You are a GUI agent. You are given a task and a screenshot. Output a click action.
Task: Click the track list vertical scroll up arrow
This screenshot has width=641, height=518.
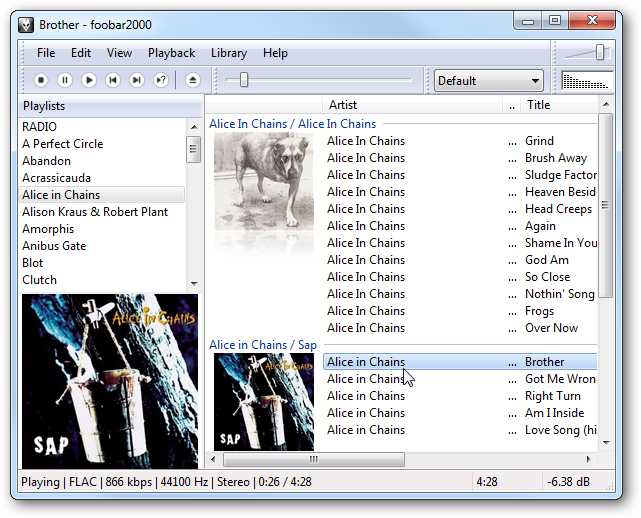(606, 105)
